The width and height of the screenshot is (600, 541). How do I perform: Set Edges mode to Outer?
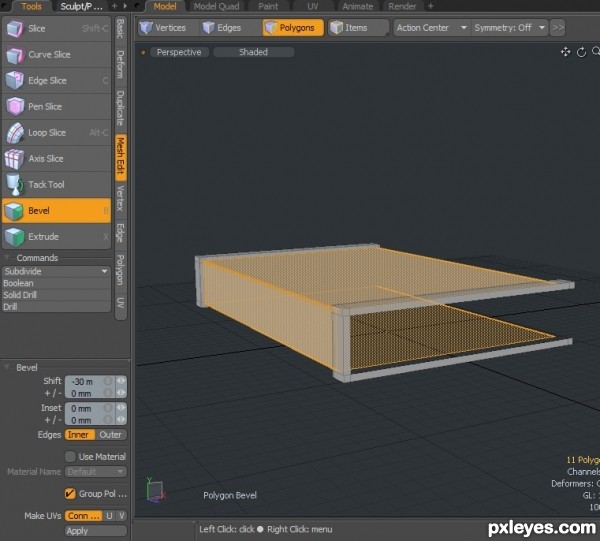(x=111, y=435)
